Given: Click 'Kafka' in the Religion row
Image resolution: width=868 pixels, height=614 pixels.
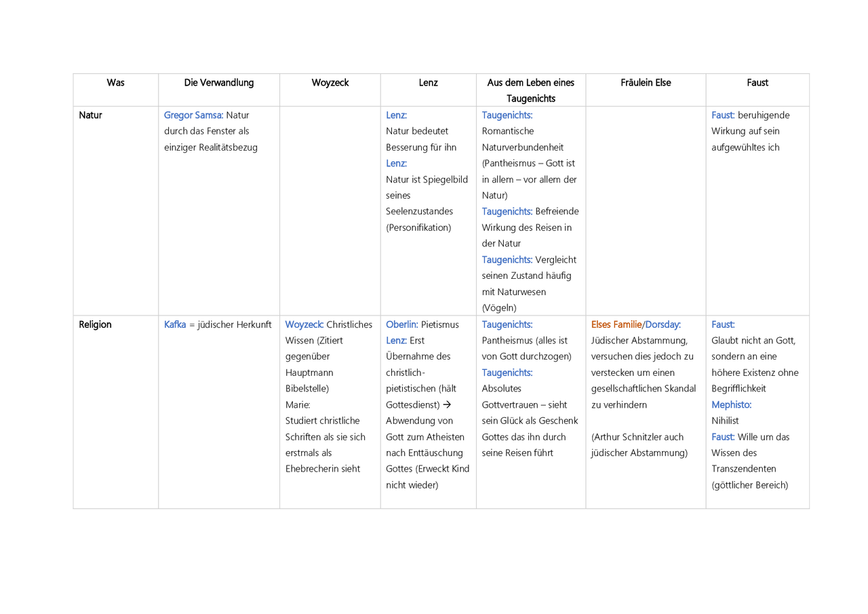Looking at the screenshot, I should [175, 324].
